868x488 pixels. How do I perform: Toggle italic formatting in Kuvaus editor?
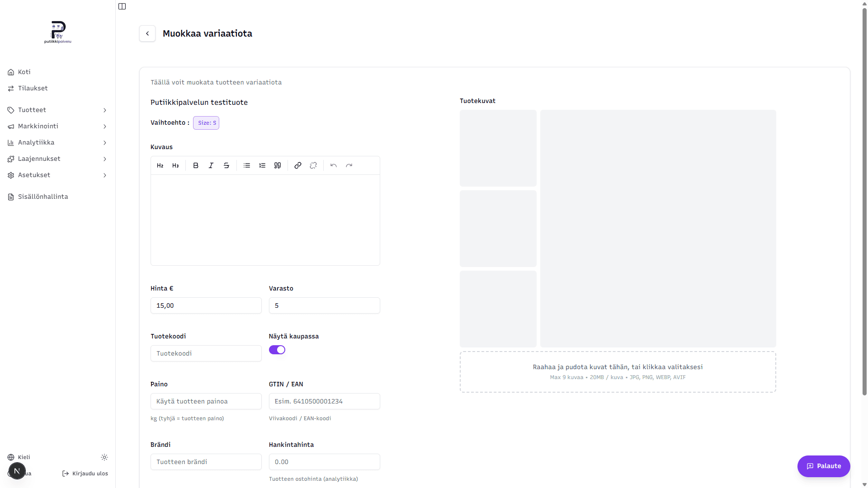click(x=211, y=165)
